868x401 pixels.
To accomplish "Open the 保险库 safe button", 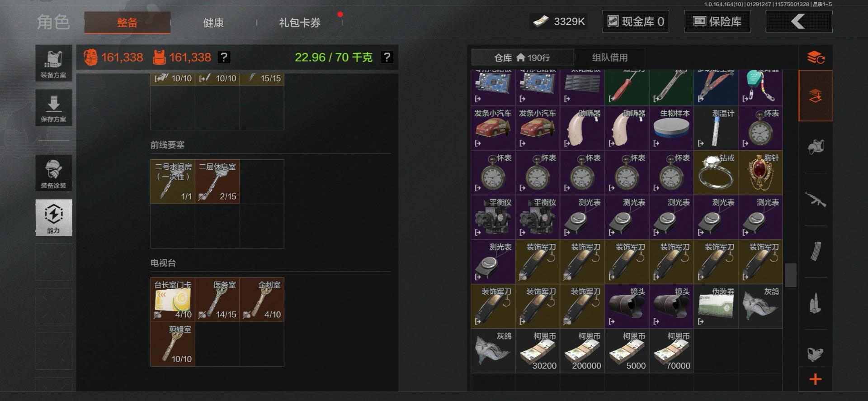I will click(717, 21).
